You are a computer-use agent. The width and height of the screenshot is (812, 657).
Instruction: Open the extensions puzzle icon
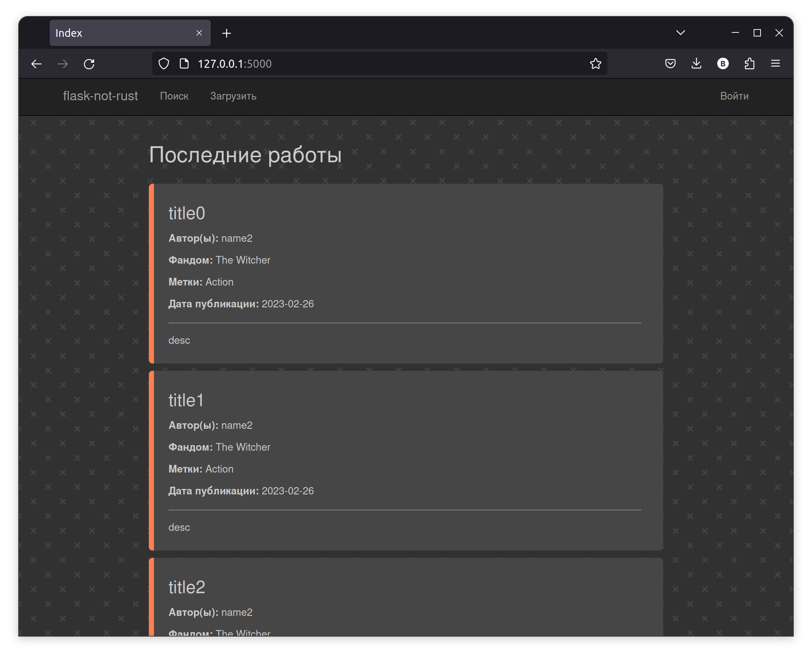tap(749, 63)
